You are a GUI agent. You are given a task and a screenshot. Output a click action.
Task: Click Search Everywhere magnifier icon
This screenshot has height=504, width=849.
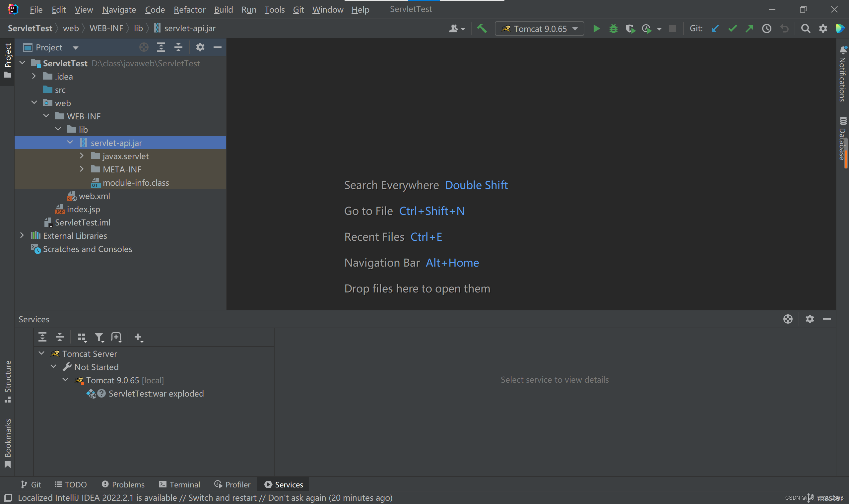(805, 29)
